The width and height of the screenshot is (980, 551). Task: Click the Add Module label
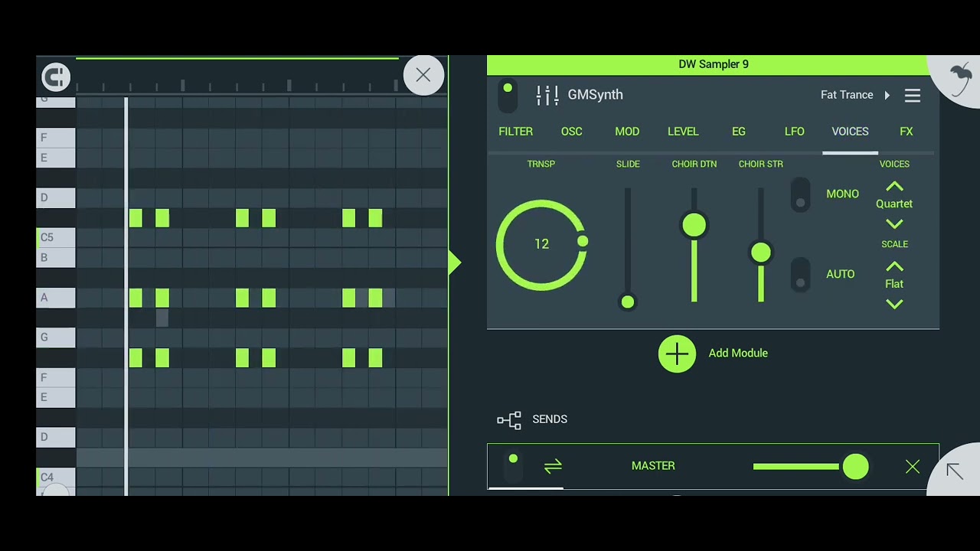click(738, 354)
